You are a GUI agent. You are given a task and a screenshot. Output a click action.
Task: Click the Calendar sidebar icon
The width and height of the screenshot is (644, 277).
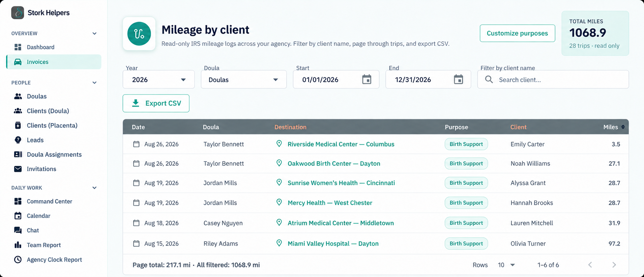18,216
